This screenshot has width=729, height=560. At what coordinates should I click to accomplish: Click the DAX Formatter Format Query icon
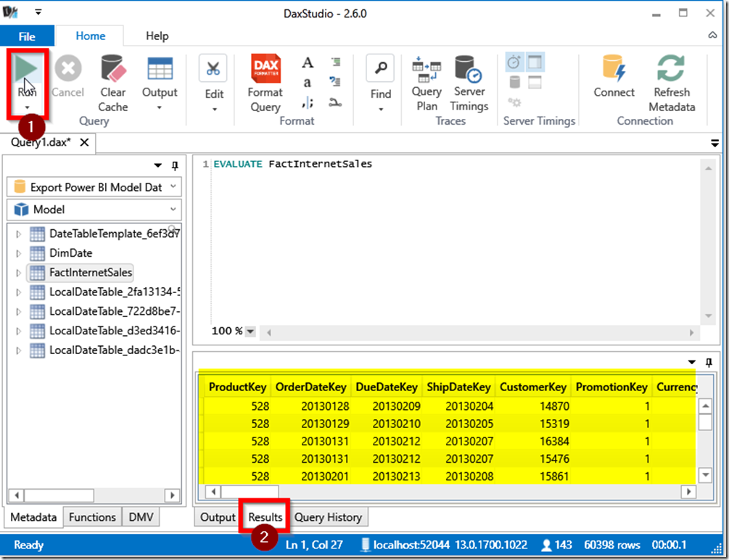click(265, 68)
